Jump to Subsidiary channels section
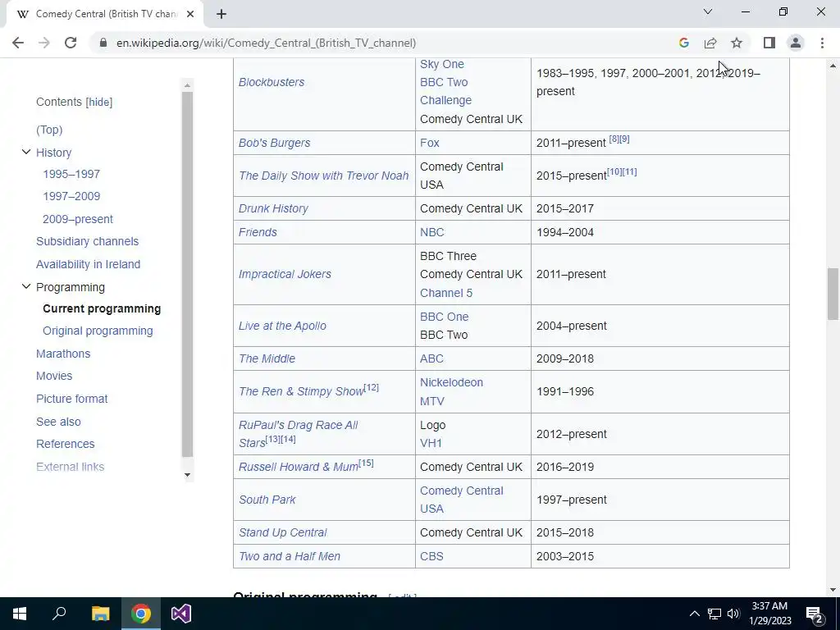840x630 pixels. pos(87,241)
